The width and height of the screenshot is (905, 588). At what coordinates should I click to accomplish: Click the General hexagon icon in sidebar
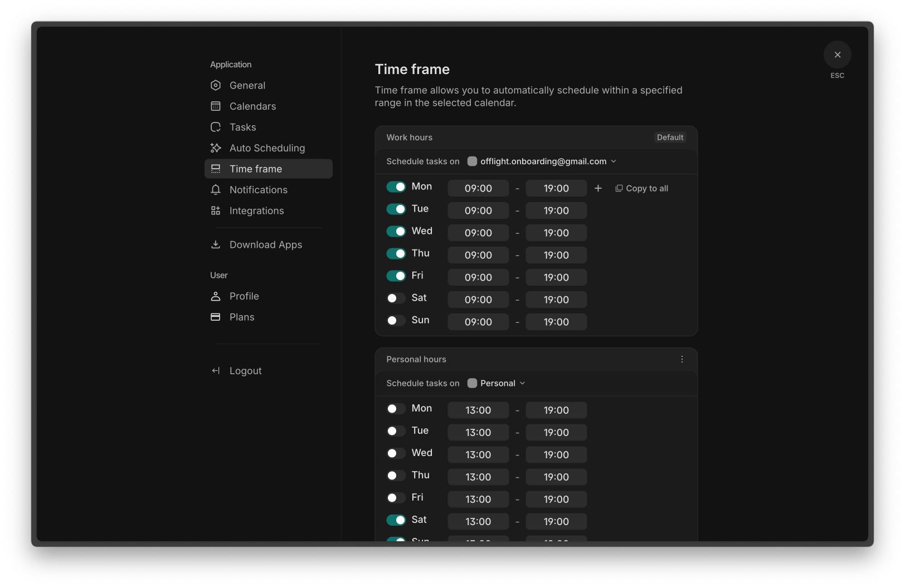pos(216,85)
